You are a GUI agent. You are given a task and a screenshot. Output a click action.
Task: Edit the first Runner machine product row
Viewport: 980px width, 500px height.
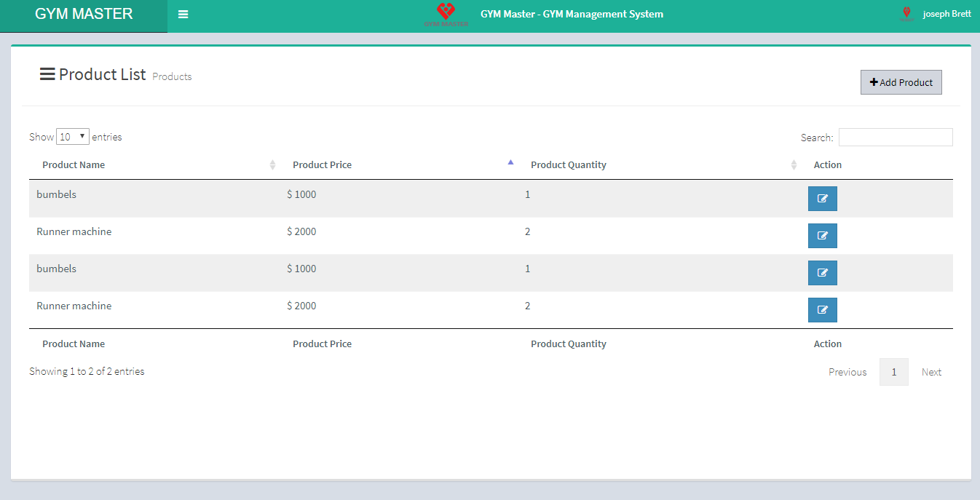point(822,236)
